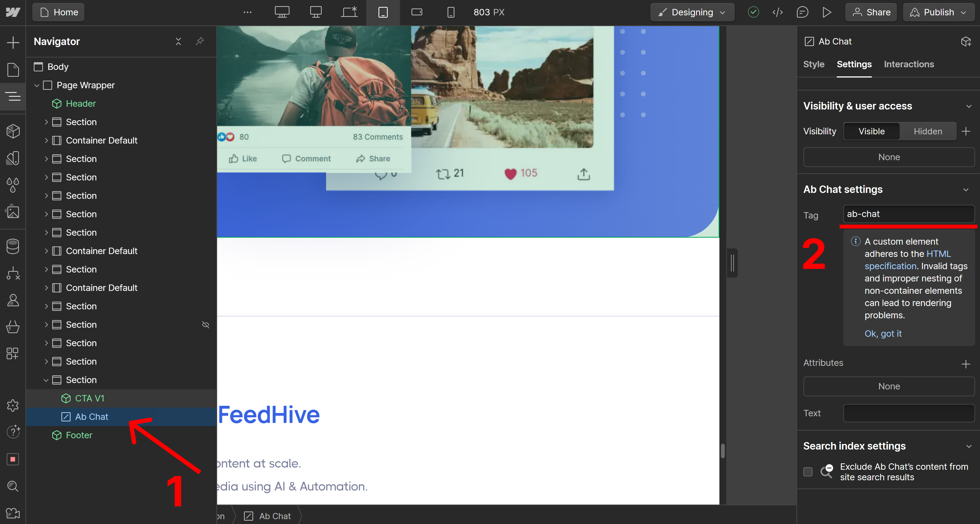Toggle visibility of the hidden Section

tap(205, 325)
